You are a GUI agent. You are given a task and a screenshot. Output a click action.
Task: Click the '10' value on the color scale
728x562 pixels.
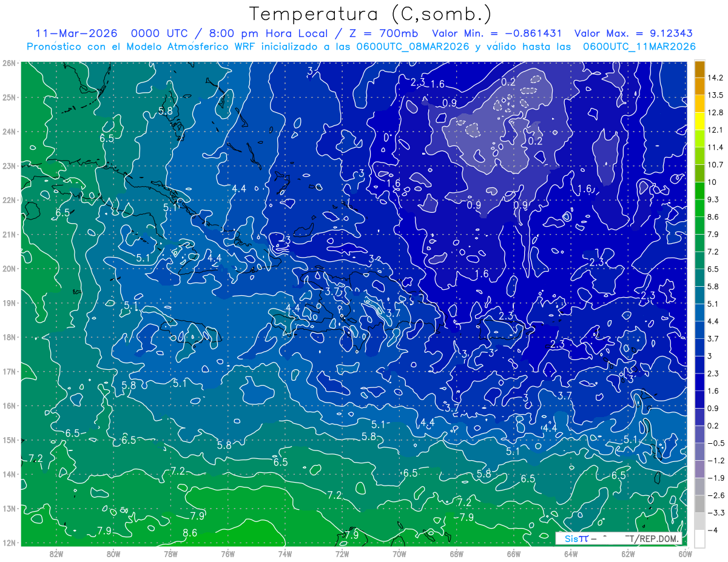712,182
